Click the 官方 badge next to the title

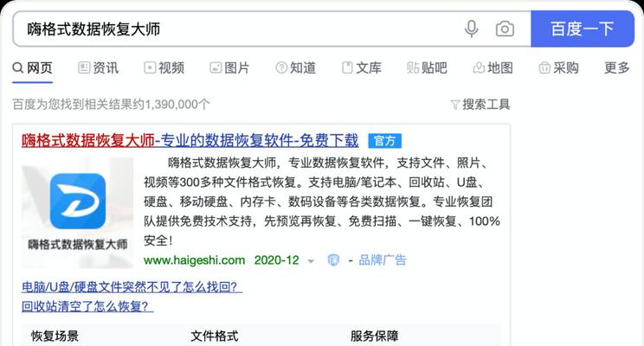pos(384,141)
